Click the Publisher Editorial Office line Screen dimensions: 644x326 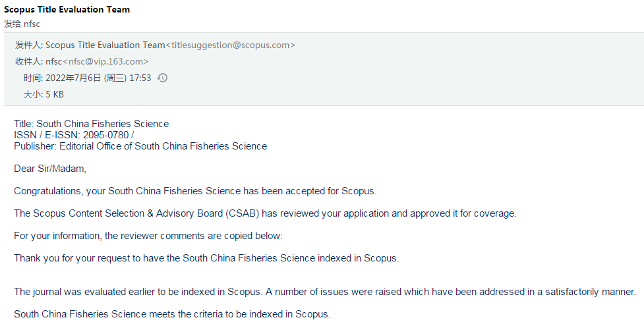[140, 146]
